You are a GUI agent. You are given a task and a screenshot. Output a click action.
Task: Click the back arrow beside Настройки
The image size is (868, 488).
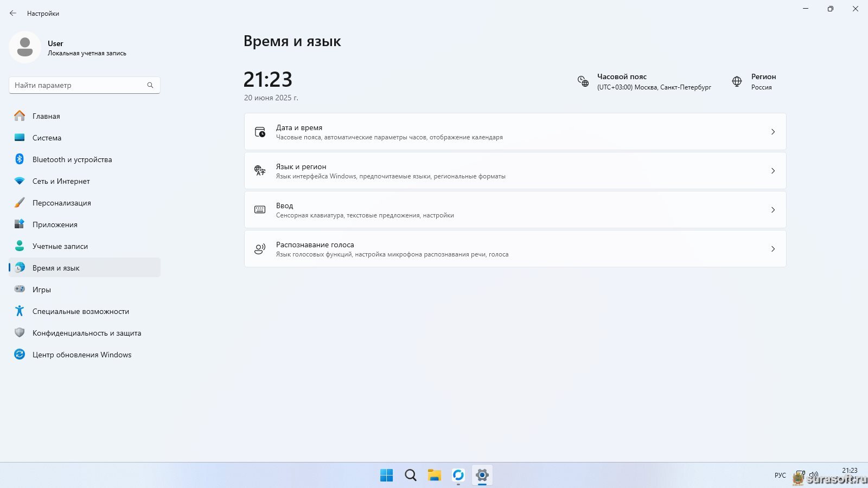tap(13, 13)
